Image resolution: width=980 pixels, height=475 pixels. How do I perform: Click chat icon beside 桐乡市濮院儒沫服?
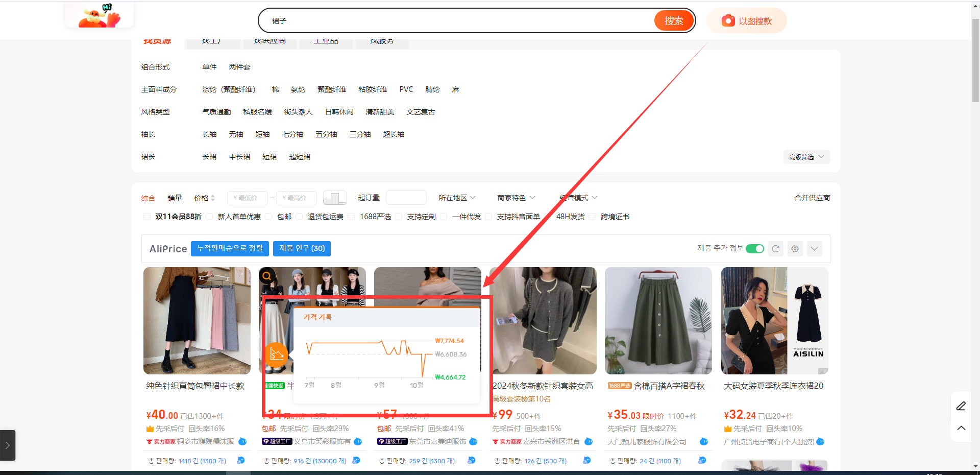(x=242, y=441)
